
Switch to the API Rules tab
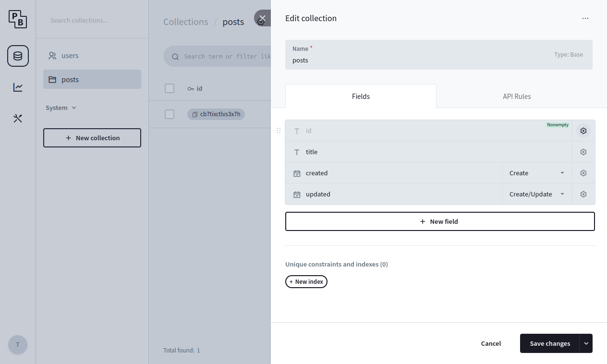click(x=517, y=96)
